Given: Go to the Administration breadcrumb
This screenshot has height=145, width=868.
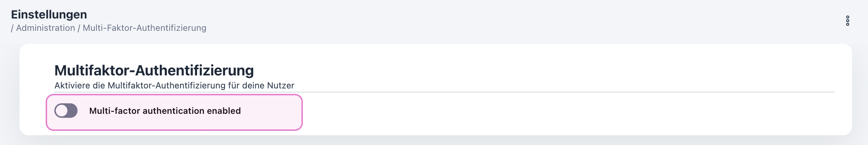Looking at the screenshot, I should [45, 28].
